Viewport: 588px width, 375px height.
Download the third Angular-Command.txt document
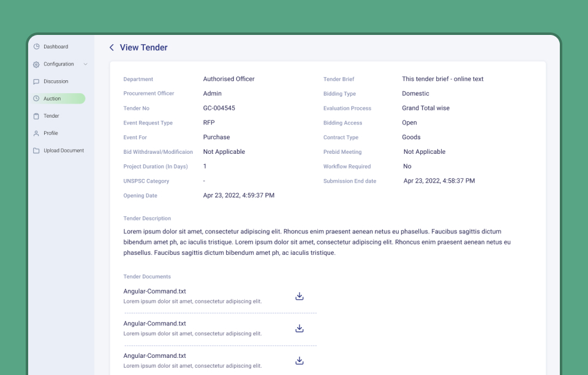coord(300,361)
